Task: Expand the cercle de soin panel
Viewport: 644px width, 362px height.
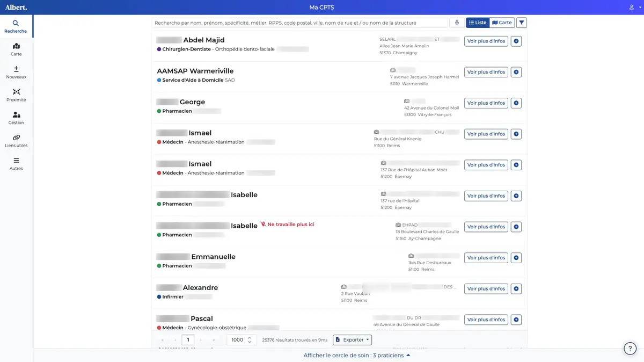Action: [357, 355]
